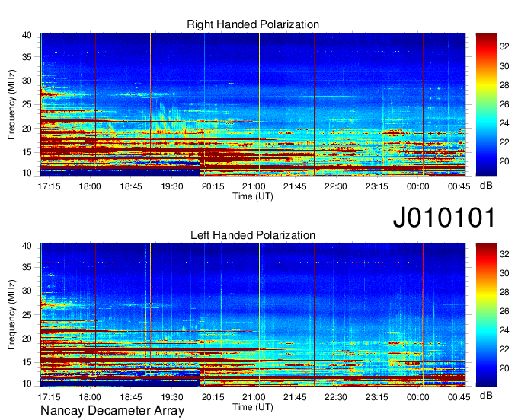Click the right-handed polarization spectrogram
Image resolution: width=518 pixels, height=420 pixels.
[253, 104]
